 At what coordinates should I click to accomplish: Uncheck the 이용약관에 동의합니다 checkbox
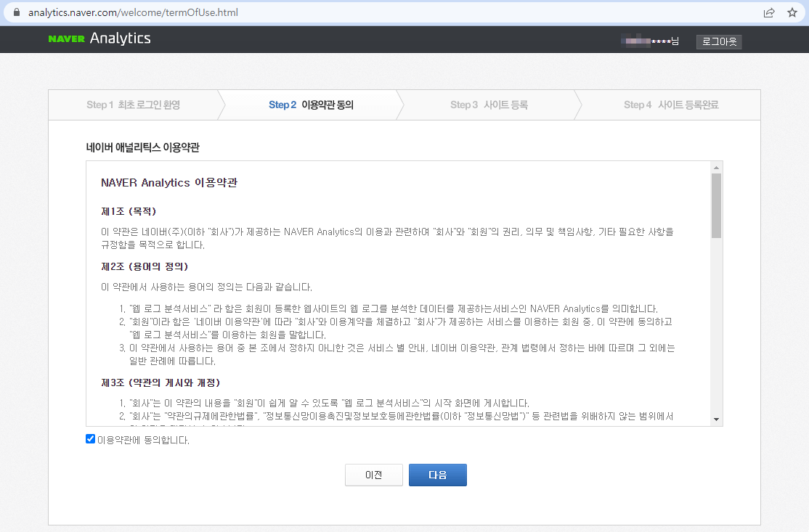coord(90,438)
